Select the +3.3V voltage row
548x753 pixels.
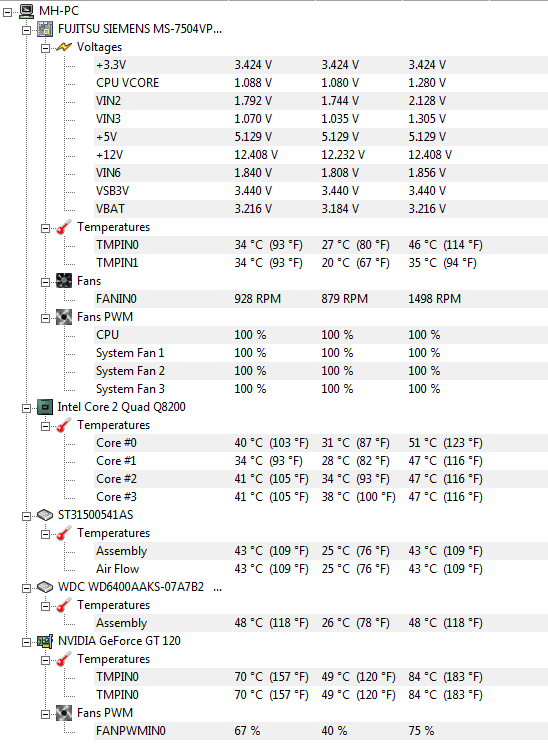(x=321, y=65)
